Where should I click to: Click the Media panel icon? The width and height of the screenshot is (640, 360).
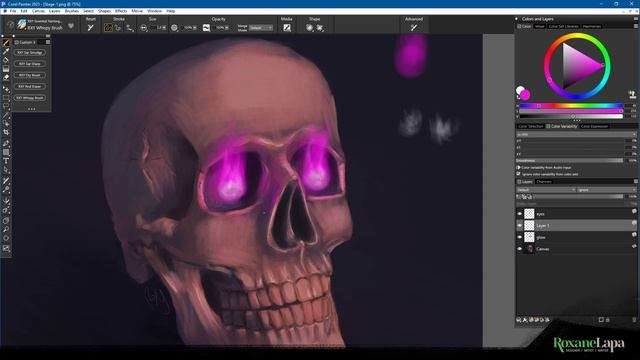point(287,28)
